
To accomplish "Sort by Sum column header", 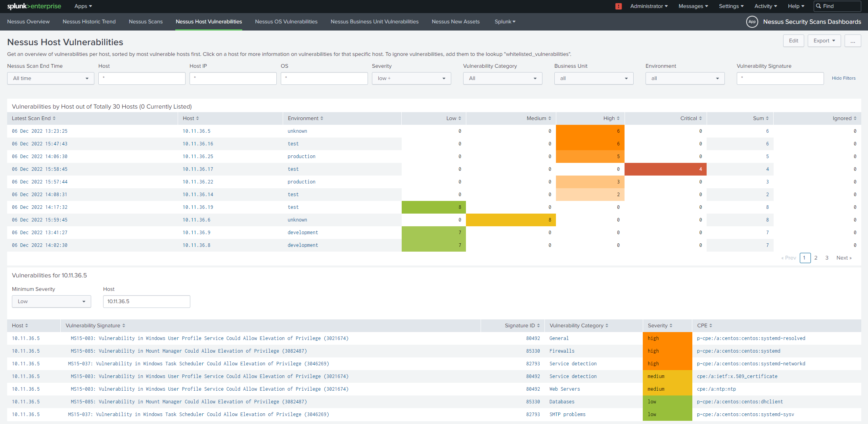I will coord(761,118).
